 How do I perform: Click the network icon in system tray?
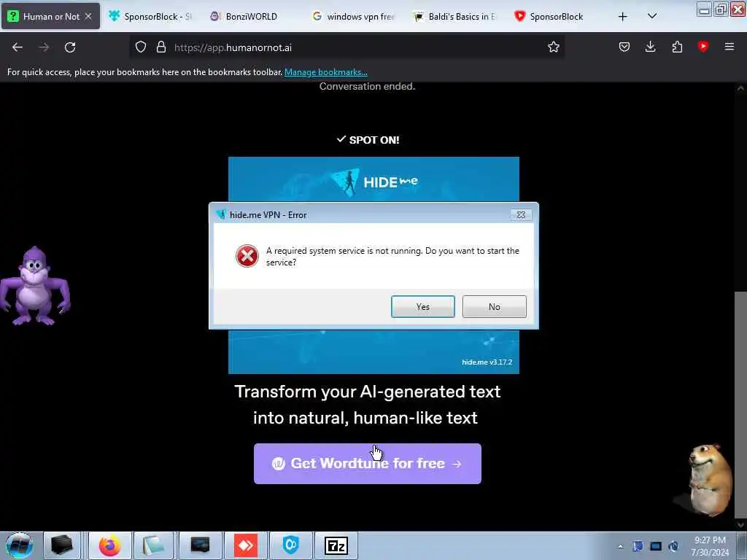point(673,547)
